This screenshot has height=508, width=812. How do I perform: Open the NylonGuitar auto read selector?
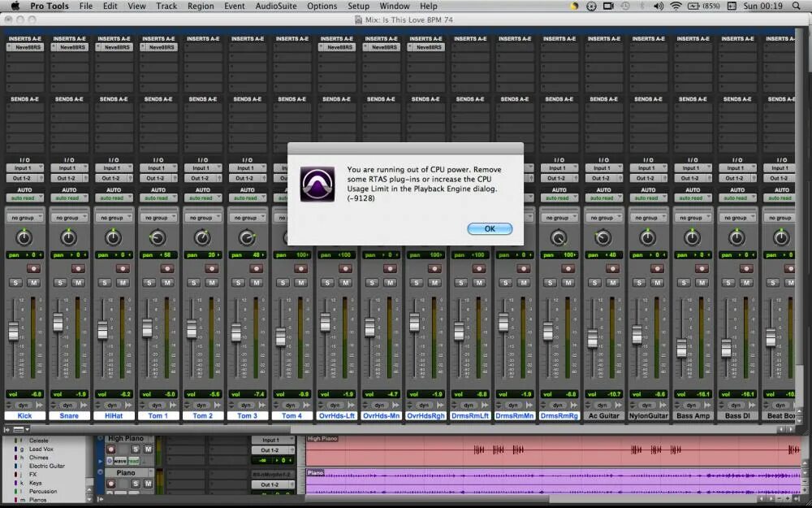point(648,198)
